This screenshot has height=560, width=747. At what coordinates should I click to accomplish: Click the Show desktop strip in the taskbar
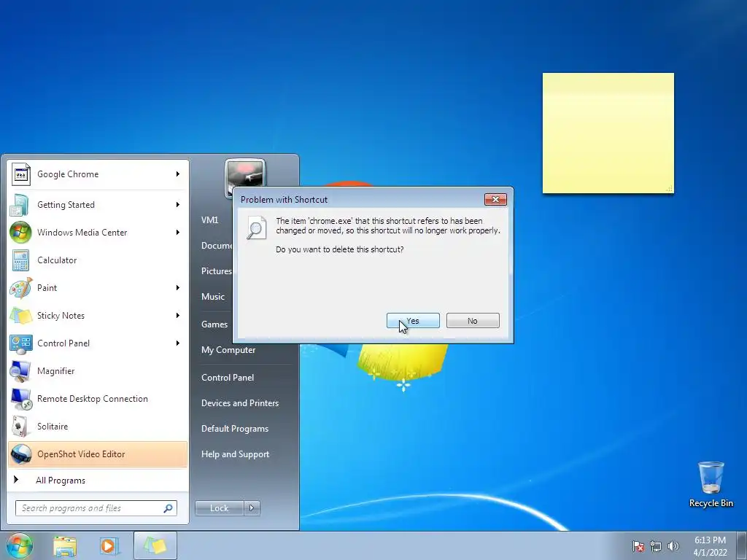(742, 545)
